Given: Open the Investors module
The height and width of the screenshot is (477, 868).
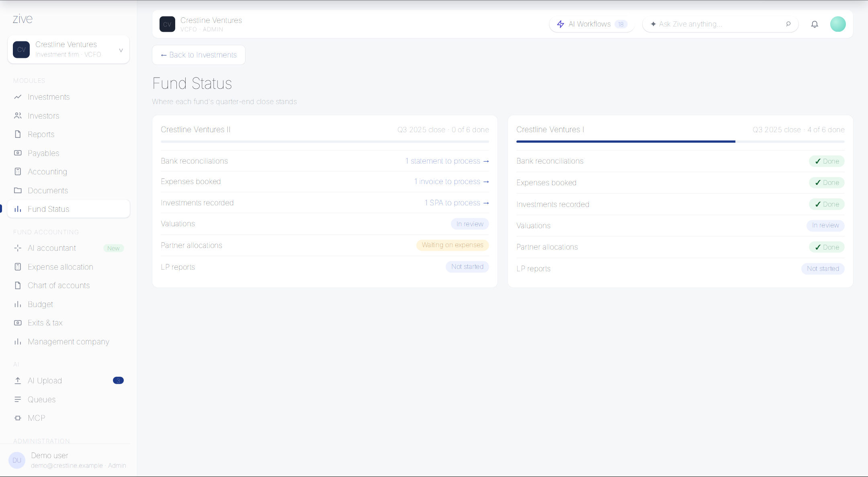Looking at the screenshot, I should [68, 116].
